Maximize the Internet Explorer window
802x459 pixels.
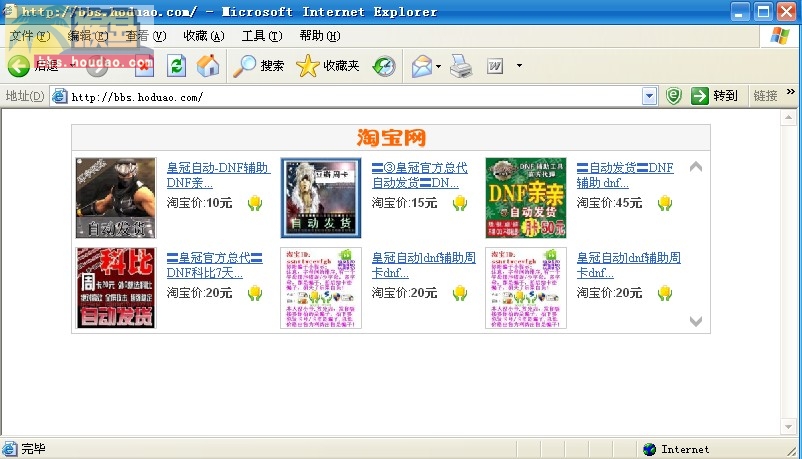763,12
